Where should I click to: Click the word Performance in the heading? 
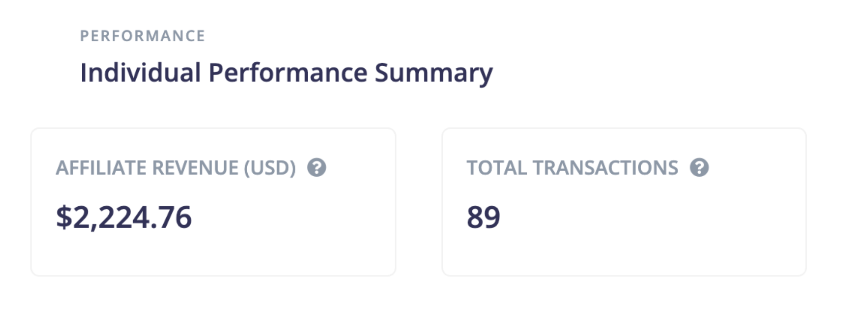[288, 73]
